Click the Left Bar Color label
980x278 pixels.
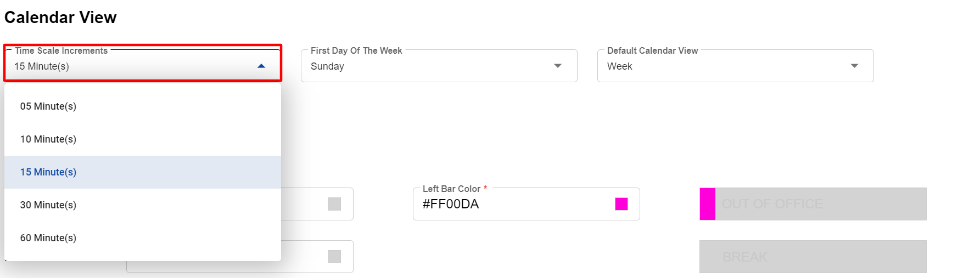(451, 189)
